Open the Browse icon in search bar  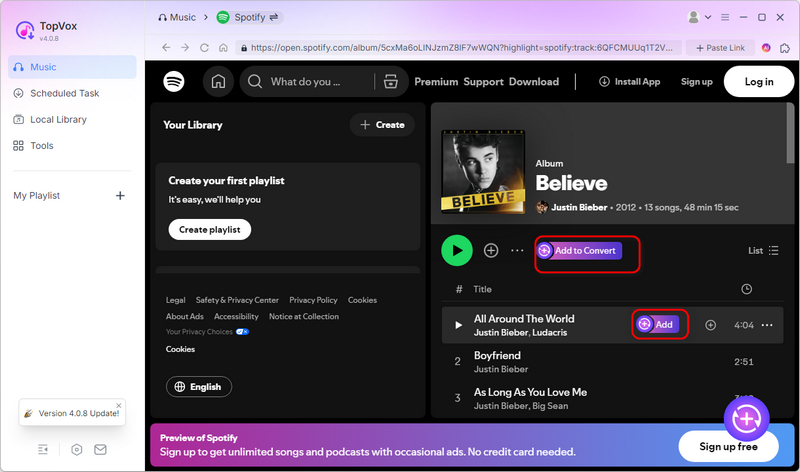(391, 82)
